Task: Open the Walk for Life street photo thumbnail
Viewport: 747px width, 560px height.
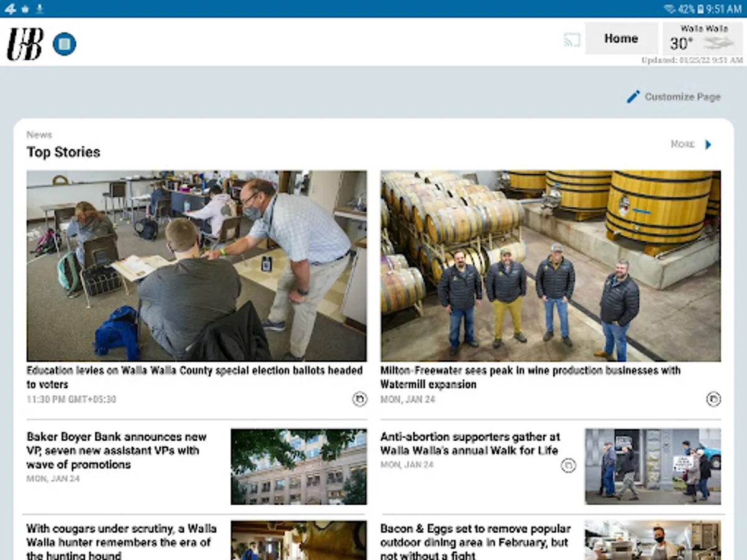Action: (653, 466)
